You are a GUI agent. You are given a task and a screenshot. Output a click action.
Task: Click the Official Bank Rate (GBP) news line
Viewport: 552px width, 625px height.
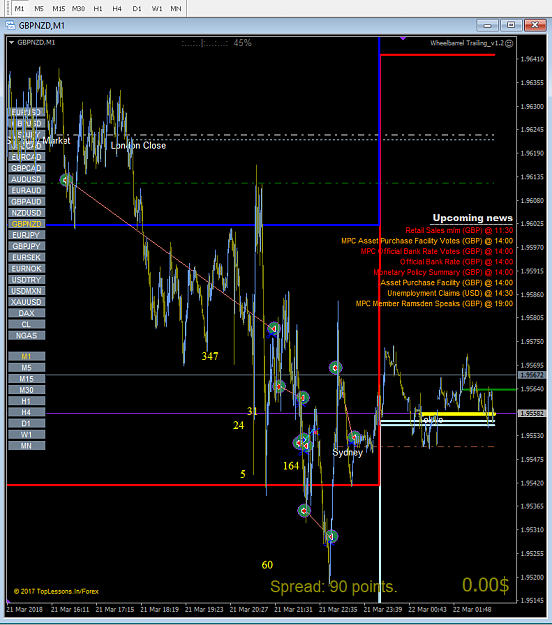456,262
